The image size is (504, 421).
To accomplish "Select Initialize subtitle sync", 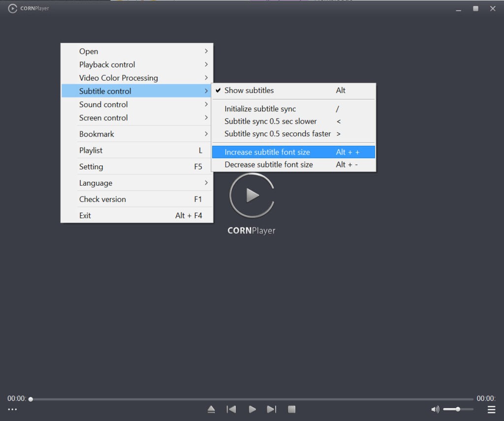I will pos(293,109).
